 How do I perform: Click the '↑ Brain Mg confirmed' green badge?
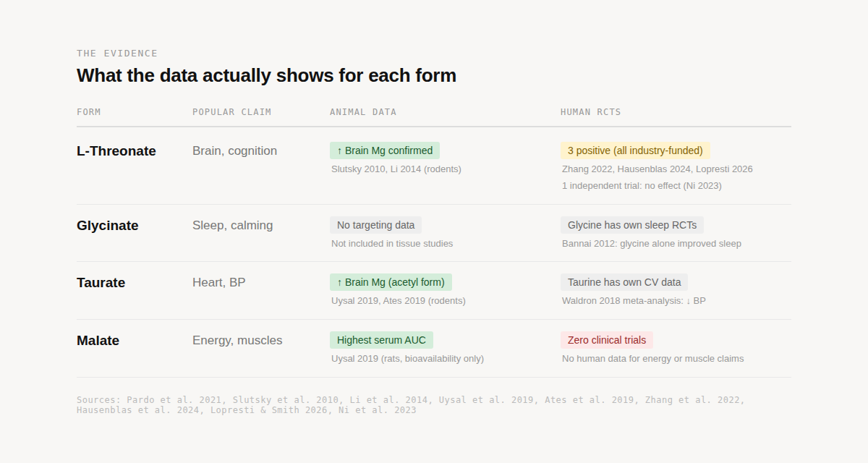384,150
